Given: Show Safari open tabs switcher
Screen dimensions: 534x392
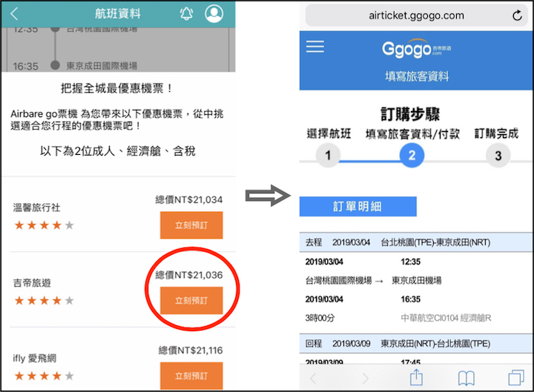Looking at the screenshot, I should coord(515,378).
